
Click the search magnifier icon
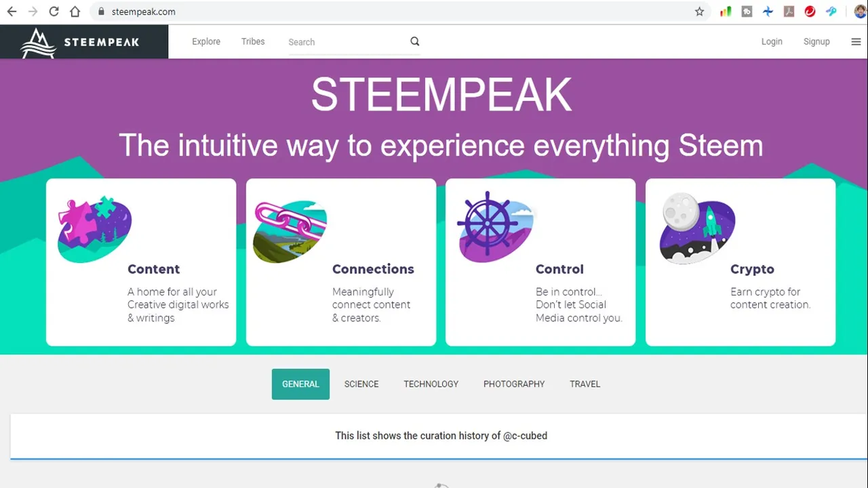414,41
